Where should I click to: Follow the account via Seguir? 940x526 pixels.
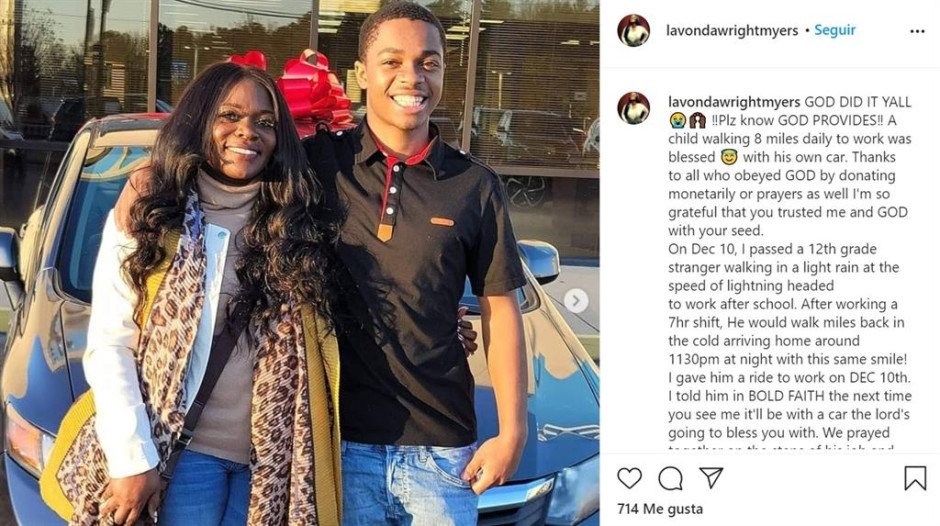click(834, 30)
